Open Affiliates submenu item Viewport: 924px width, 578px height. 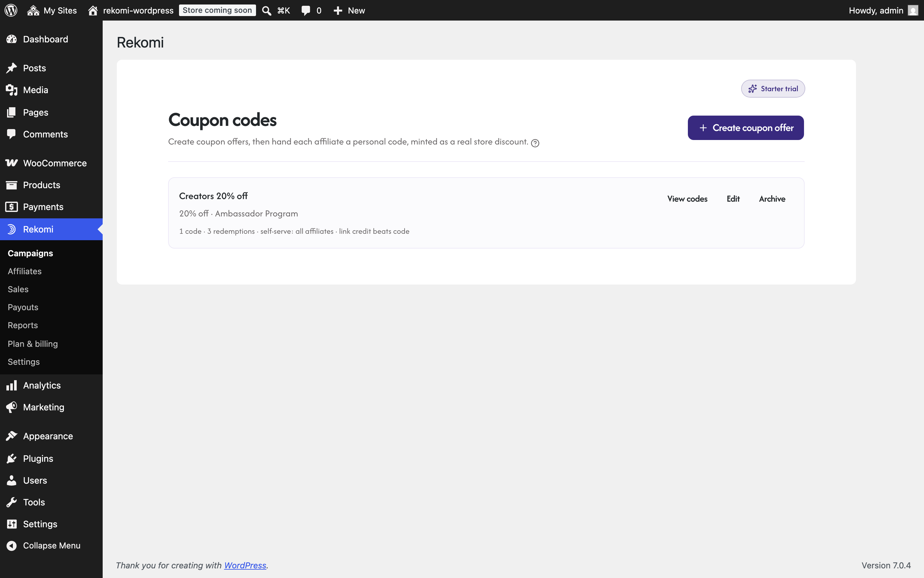pos(24,271)
